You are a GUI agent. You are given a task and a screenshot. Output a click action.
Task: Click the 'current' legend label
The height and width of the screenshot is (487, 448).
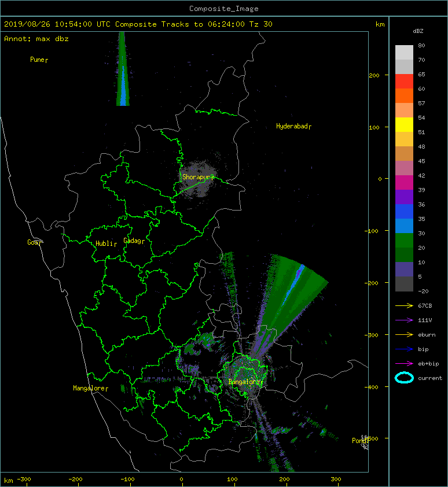[430, 378]
